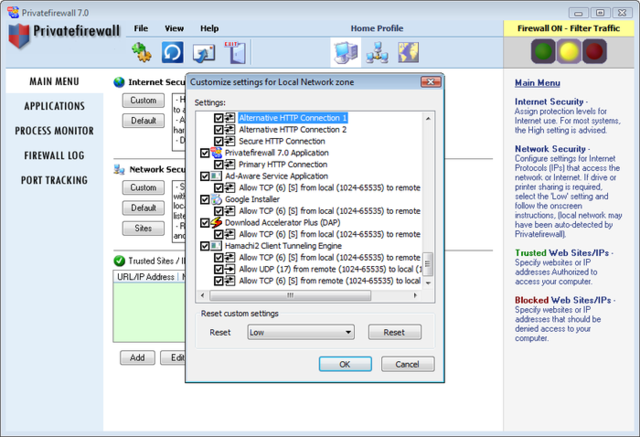640x437 pixels.
Task: Click the horizontal scrollbar right arrow
Action: point(416,295)
